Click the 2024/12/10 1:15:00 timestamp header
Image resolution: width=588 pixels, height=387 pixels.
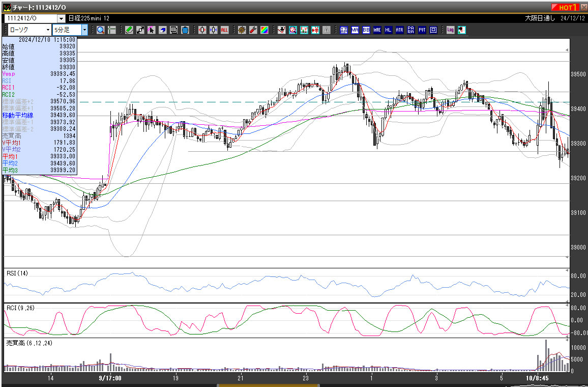(47, 39)
